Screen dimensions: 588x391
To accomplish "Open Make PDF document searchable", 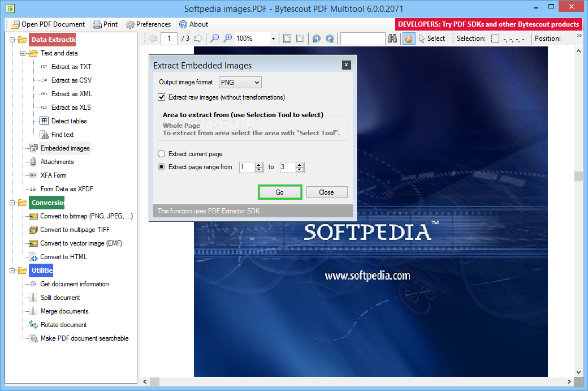I will pyautogui.click(x=84, y=338).
